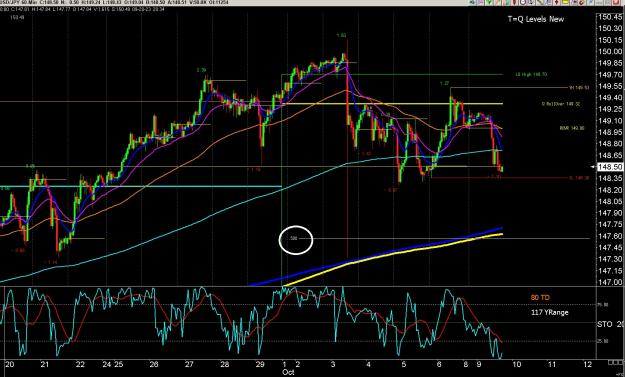Select the 'T=Q Levels New' chart label
Screen dimensions: 625x377
(536, 19)
